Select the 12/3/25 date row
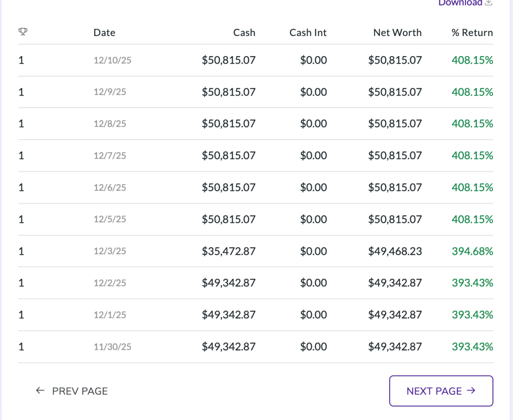The height and width of the screenshot is (420, 513). 110,251
